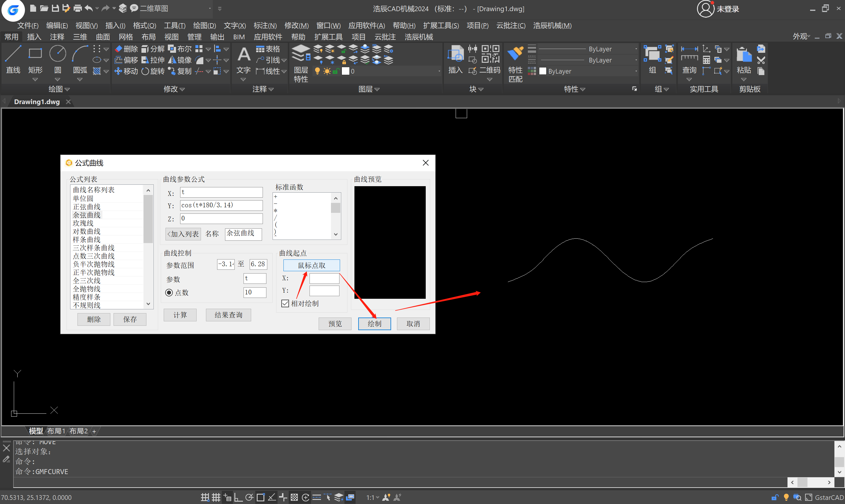Open the 标注(N) menu
The height and width of the screenshot is (504, 845).
click(x=265, y=26)
